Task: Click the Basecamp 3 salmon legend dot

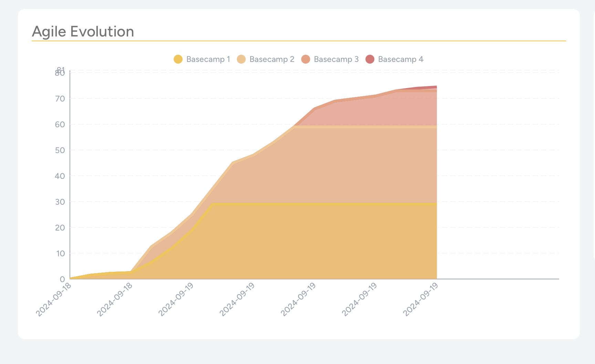Action: click(306, 59)
